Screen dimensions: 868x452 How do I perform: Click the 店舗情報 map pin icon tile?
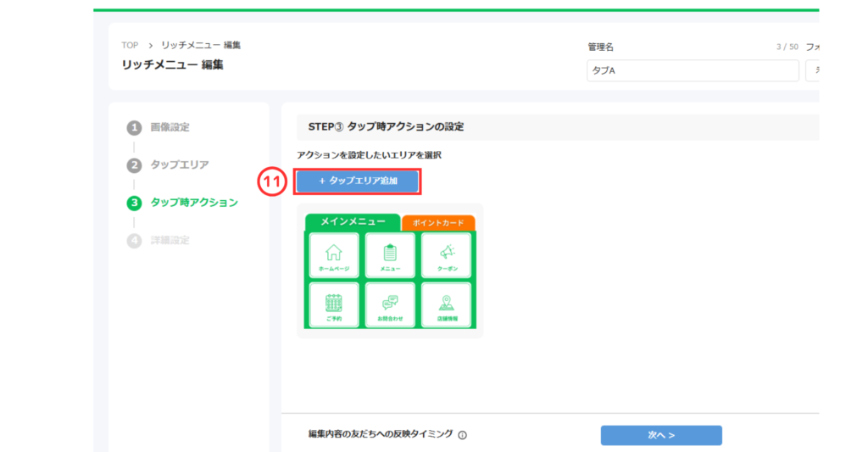click(x=446, y=304)
